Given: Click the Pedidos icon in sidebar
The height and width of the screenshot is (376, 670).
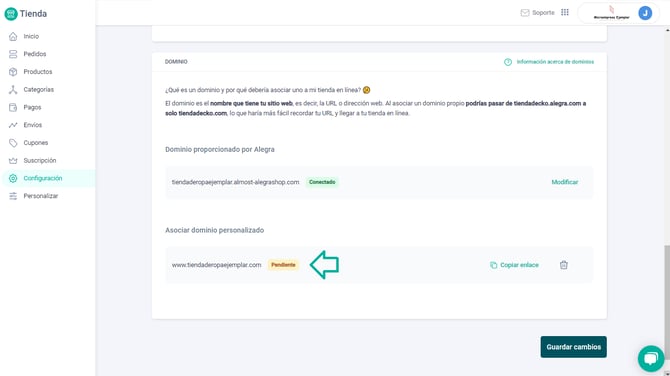Looking at the screenshot, I should click(13, 54).
